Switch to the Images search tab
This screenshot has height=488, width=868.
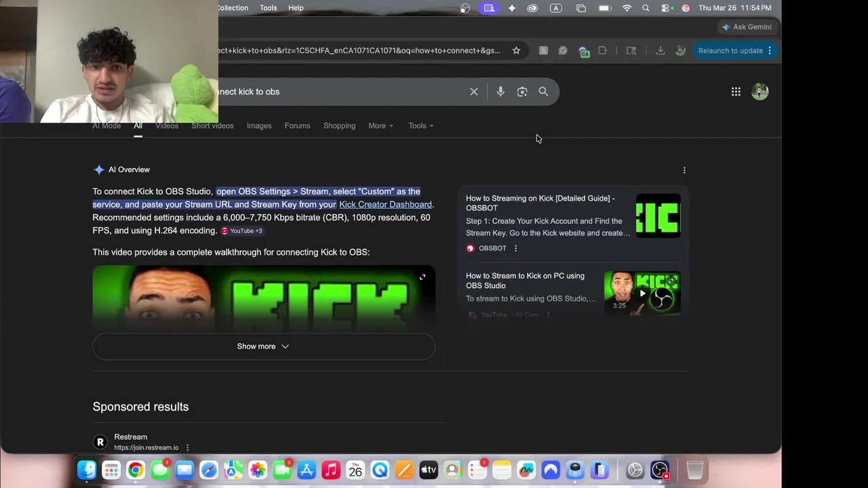[259, 125]
